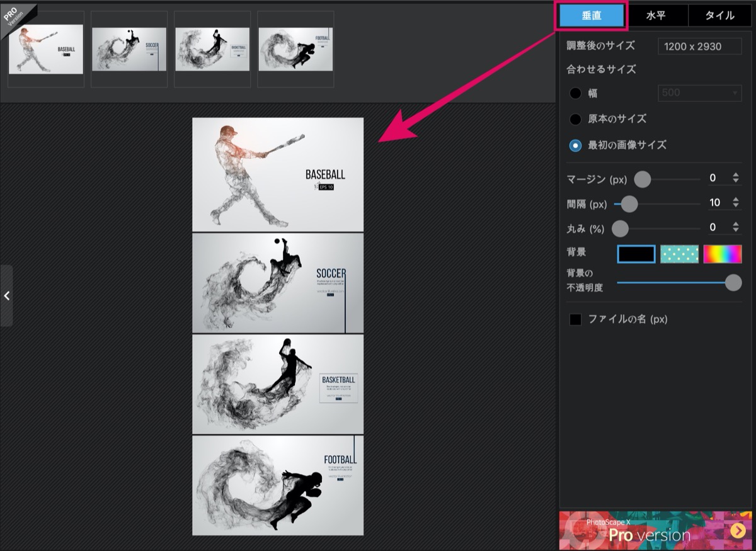Select the 最初の画像サイズ radio option
The image size is (756, 551).
575,145
